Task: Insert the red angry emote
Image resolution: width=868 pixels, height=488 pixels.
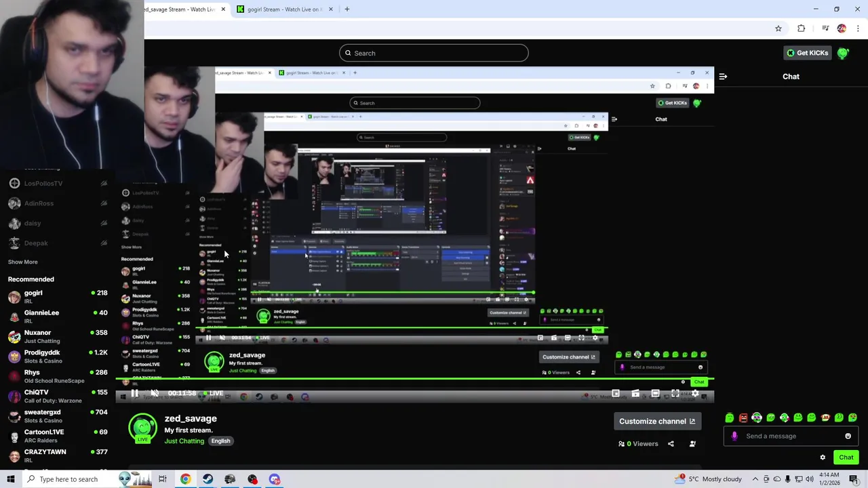Action: [x=743, y=418]
